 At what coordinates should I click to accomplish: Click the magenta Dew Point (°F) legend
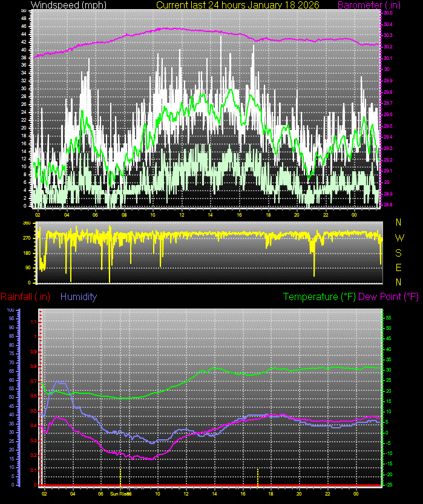(389, 296)
